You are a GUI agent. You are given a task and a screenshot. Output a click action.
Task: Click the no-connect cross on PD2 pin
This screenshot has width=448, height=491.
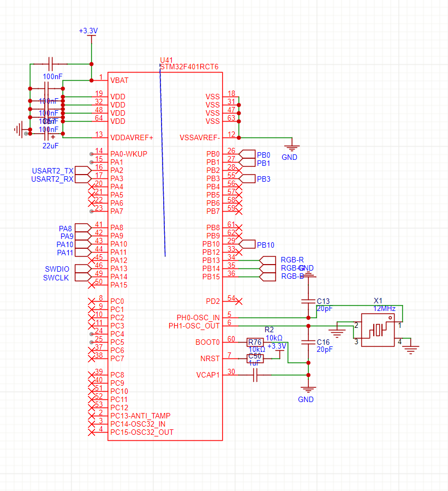[x=238, y=302]
